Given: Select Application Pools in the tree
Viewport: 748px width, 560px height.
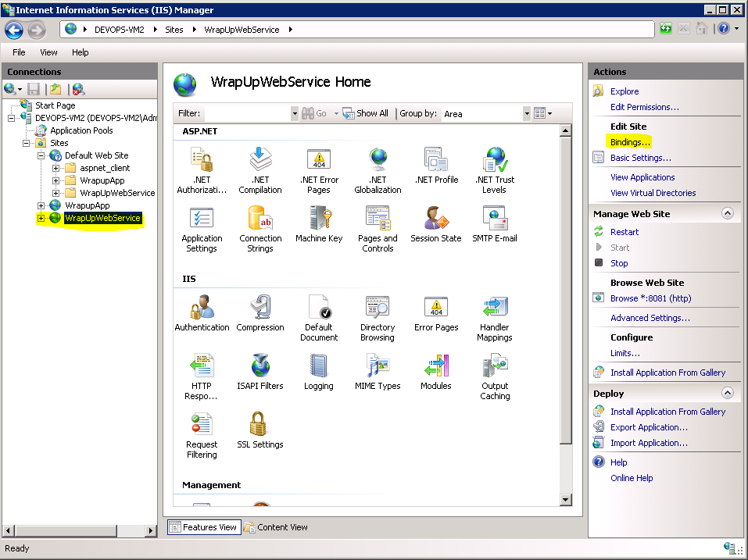Looking at the screenshot, I should [x=81, y=130].
